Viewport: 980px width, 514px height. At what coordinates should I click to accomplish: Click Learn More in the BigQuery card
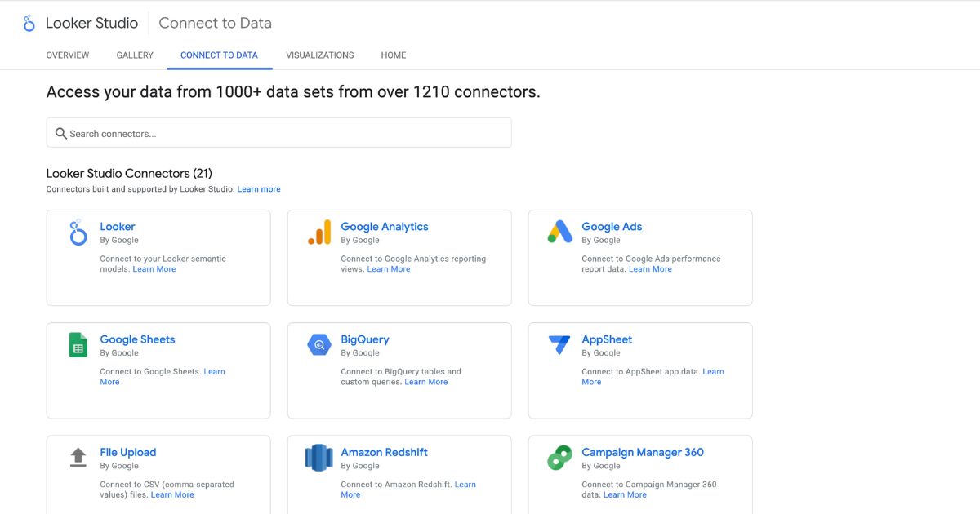click(426, 382)
